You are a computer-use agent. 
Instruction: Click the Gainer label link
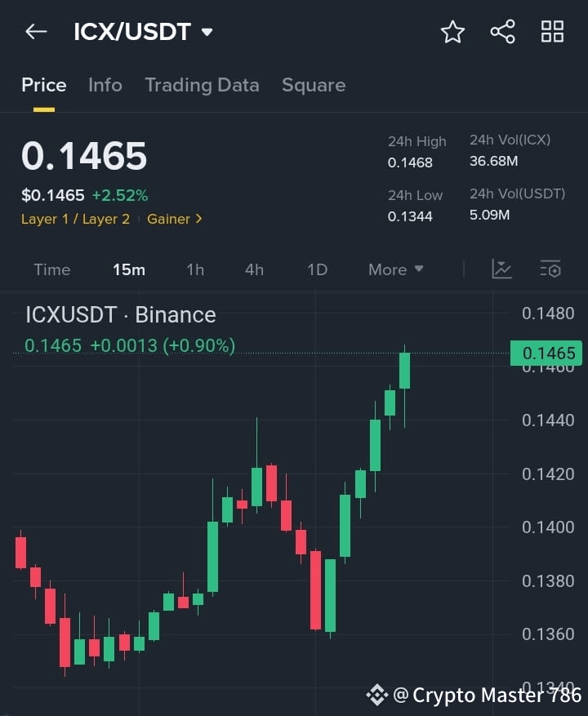(169, 219)
